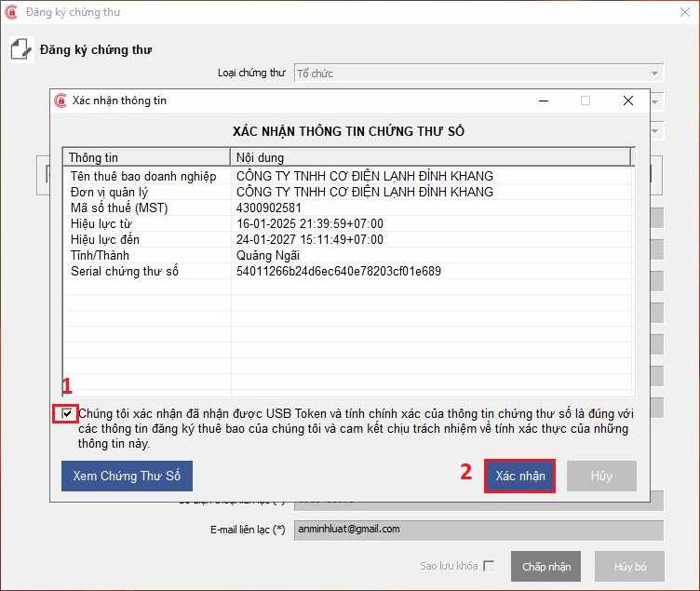Image resolution: width=700 pixels, height=591 pixels.
Task: Click the E-mail liên lạc input field
Action: (478, 530)
